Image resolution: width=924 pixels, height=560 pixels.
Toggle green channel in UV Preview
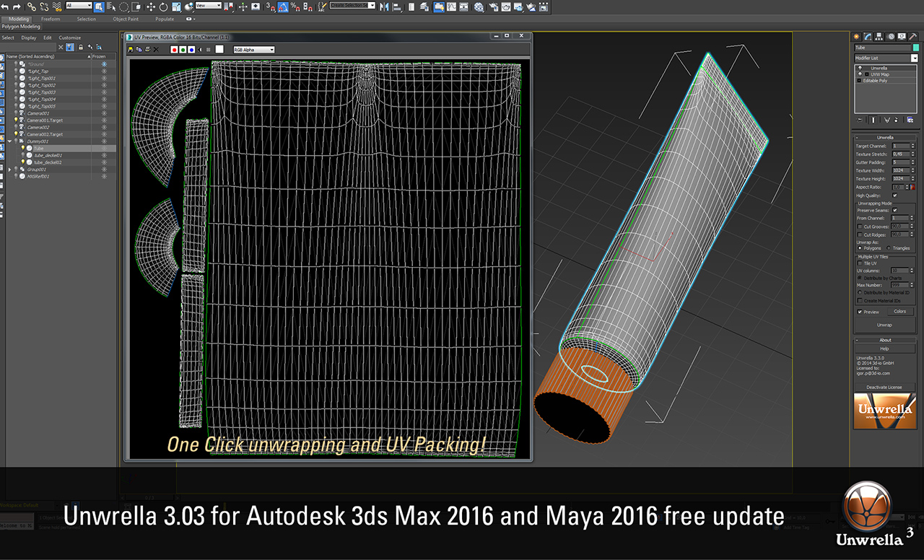coord(183,50)
